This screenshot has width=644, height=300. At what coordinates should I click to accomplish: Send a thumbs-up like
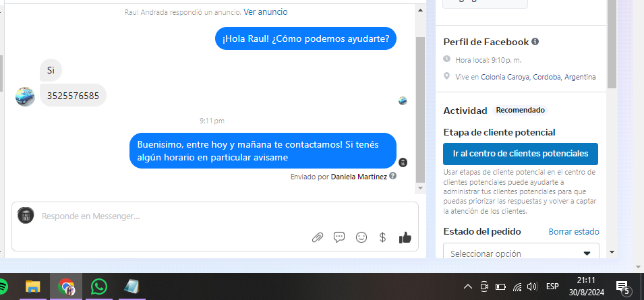coord(405,237)
